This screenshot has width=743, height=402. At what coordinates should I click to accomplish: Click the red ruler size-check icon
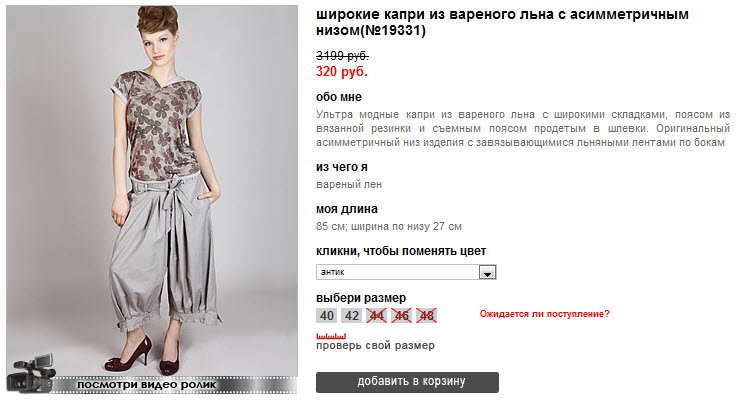331,336
